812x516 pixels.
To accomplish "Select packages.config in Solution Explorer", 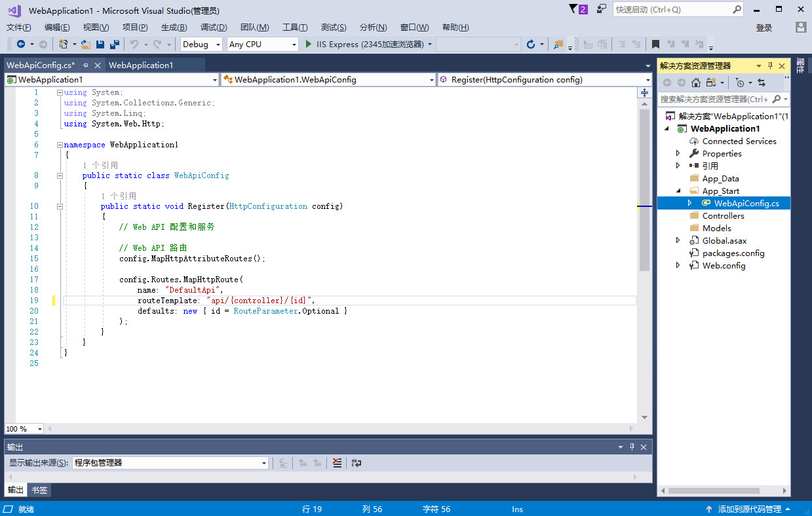I will 733,253.
